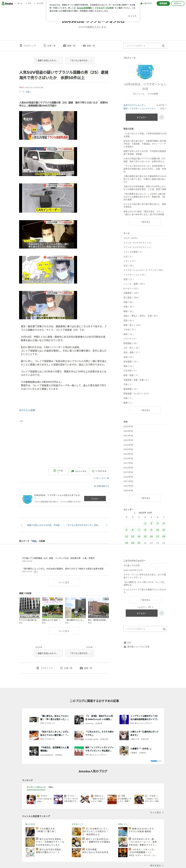This screenshot has height=868, width=186.
Task: Click dark フォロー button in follow banner
Action: pos(95,498)
